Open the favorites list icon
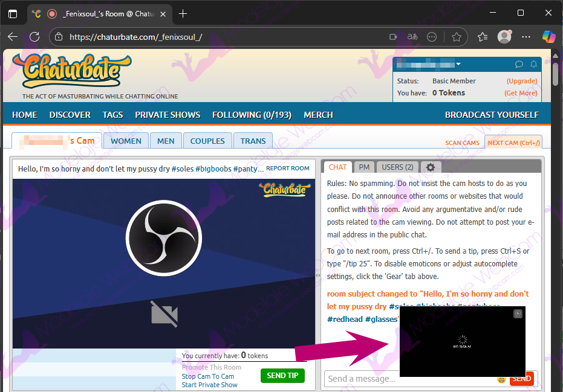The image size is (563, 392). point(483,37)
